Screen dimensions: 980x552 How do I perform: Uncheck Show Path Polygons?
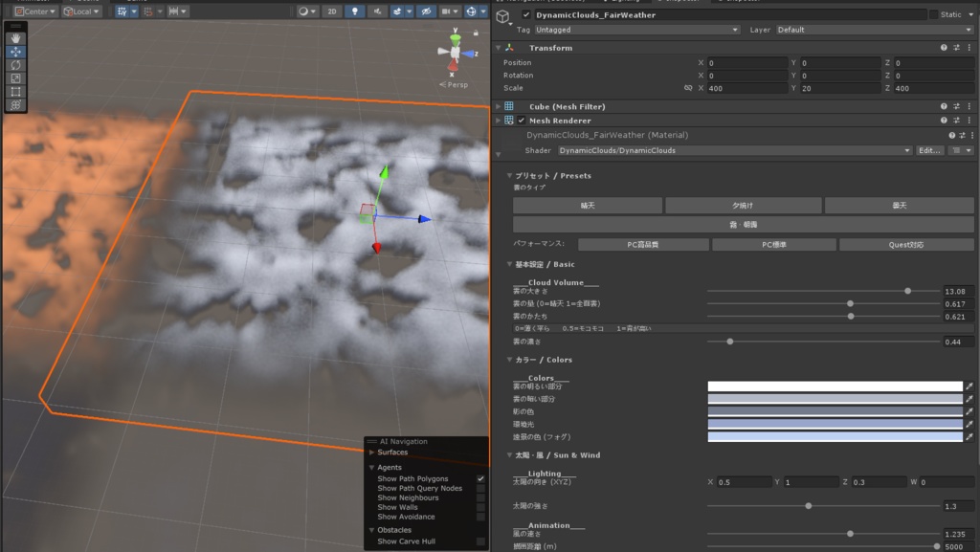click(480, 478)
